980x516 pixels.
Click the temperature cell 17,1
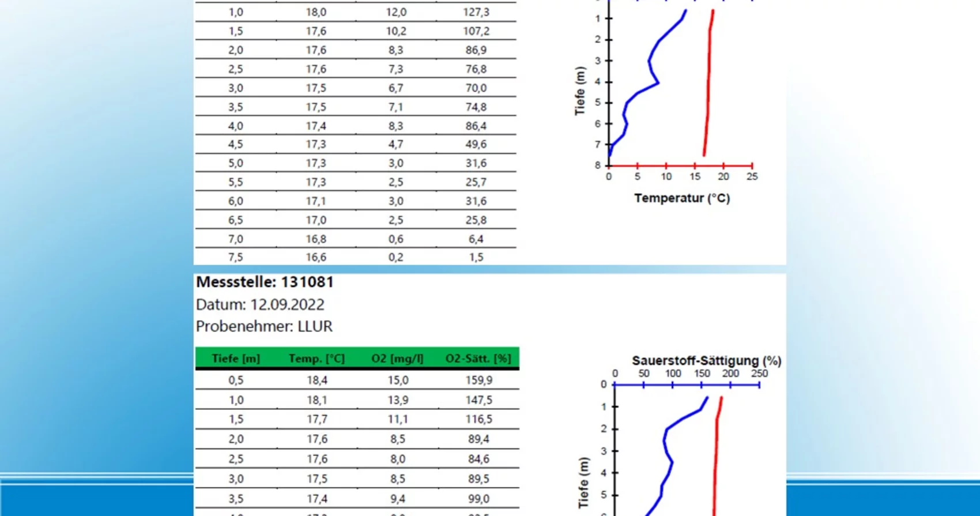point(316,201)
